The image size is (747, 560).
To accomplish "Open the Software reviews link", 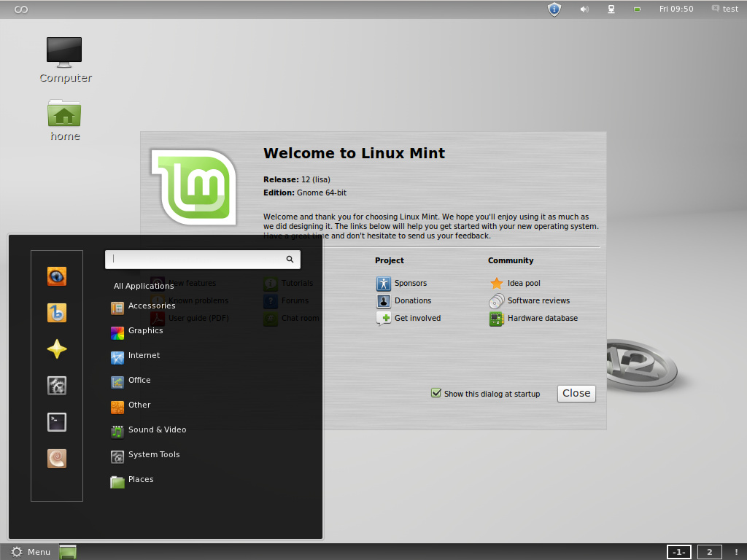I will click(539, 300).
